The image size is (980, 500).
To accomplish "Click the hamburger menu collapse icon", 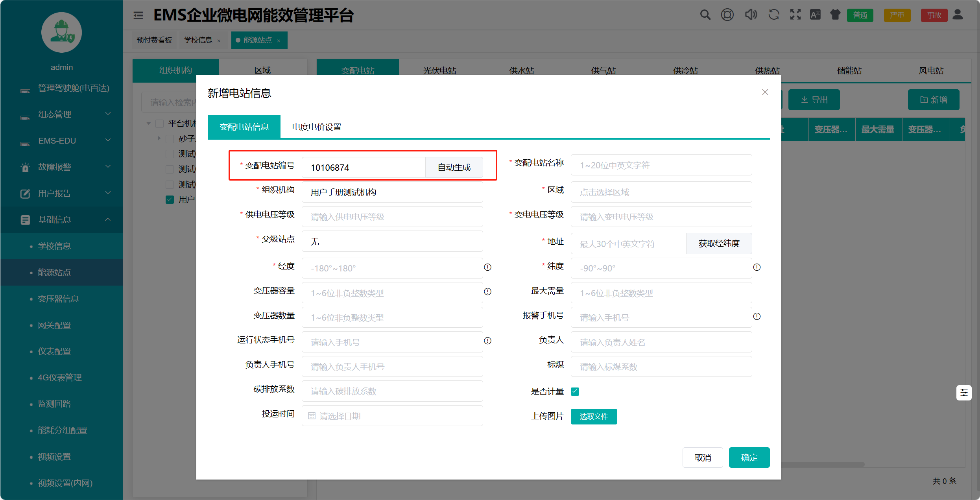I will click(x=138, y=15).
